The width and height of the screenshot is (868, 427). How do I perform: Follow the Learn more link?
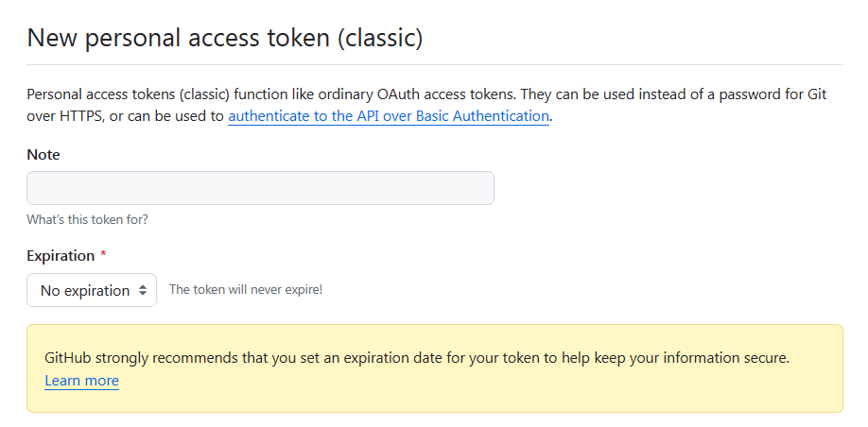81,381
